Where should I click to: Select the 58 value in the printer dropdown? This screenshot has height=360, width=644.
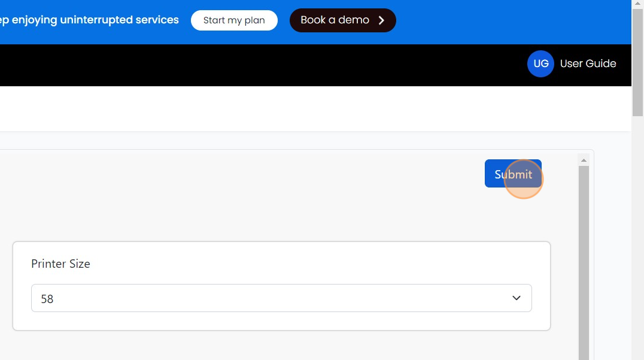click(47, 299)
